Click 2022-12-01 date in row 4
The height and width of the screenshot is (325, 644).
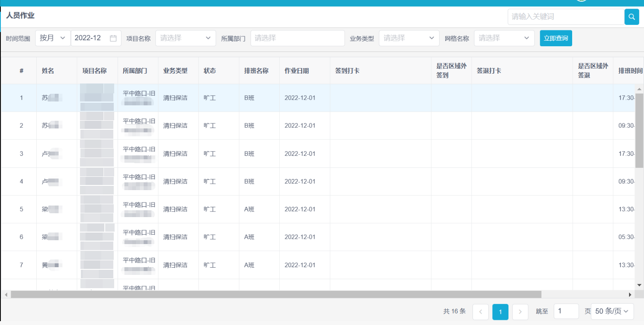point(300,181)
